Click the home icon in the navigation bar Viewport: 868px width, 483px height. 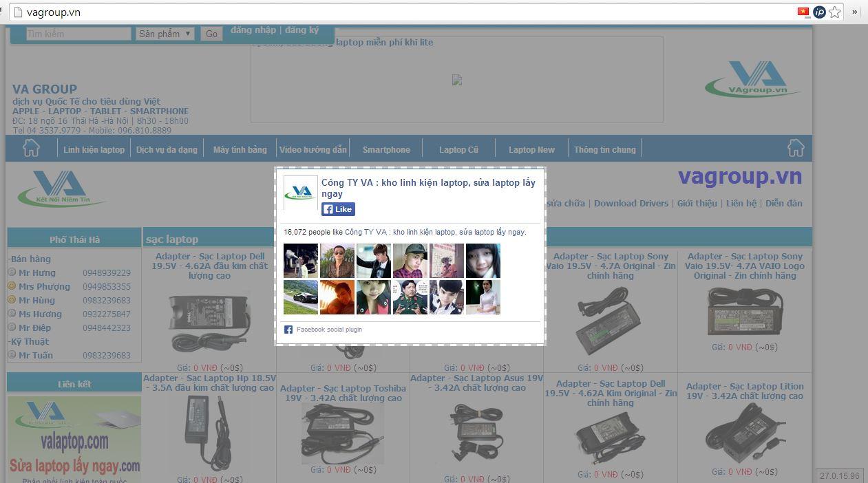[x=31, y=148]
